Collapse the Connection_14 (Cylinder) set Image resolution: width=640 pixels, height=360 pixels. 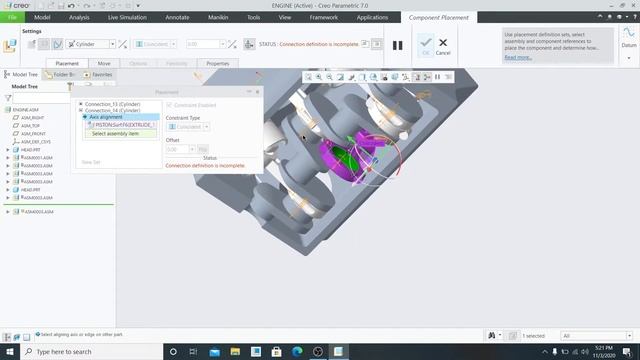81,110
